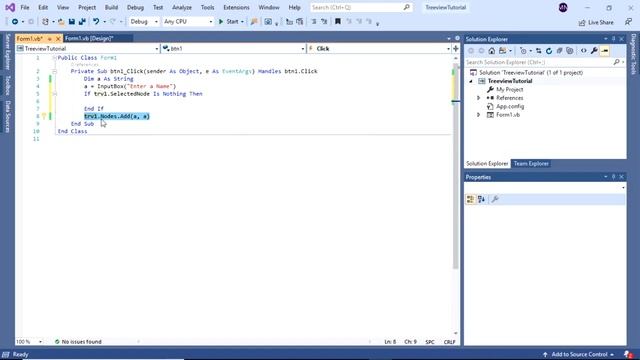This screenshot has width=640, height=360.
Task: Click the Navigate Backward toolbar icon
Action: [15, 22]
